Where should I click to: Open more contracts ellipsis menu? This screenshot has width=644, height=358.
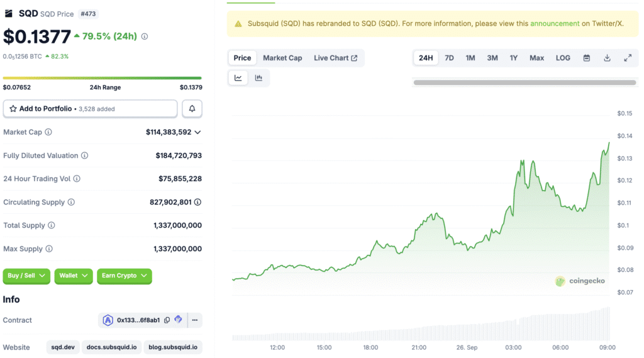tap(195, 320)
